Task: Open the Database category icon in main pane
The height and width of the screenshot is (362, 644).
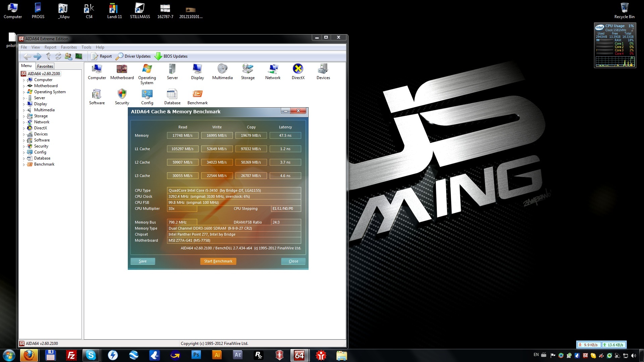Action: (x=172, y=97)
